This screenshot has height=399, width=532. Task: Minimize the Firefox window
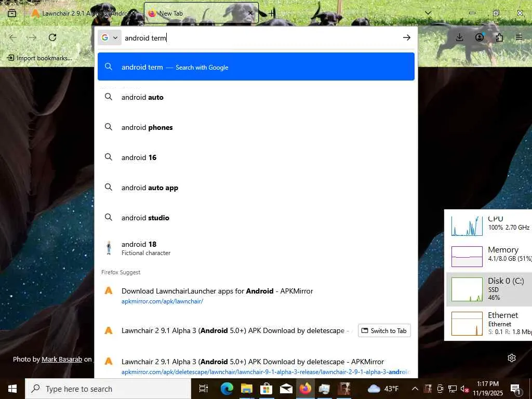[472, 13]
